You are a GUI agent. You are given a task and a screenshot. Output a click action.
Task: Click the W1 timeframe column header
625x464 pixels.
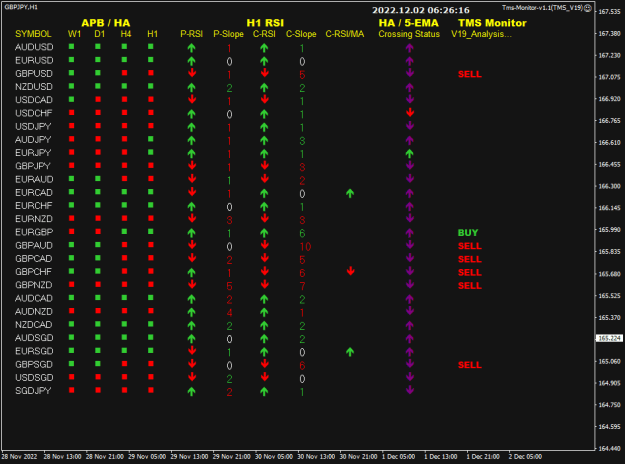[74, 34]
